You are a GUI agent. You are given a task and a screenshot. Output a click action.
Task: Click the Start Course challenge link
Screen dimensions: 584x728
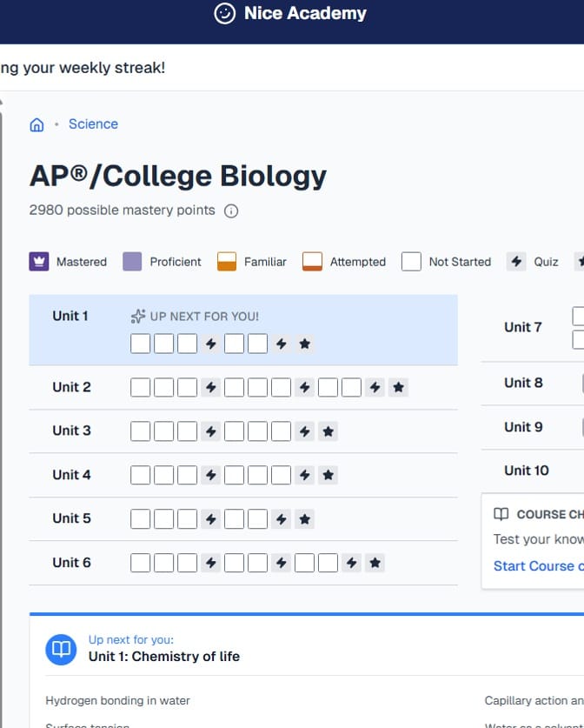(x=537, y=566)
